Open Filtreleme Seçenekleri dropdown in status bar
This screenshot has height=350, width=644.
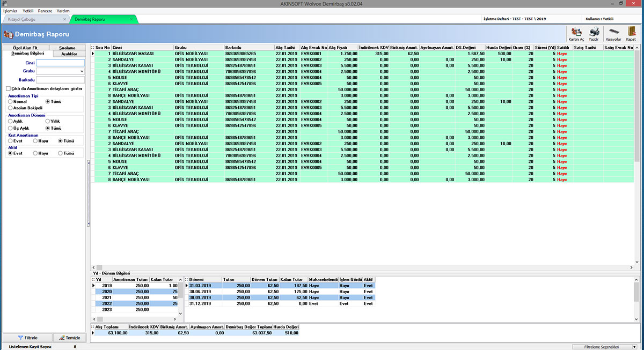pos(604,347)
